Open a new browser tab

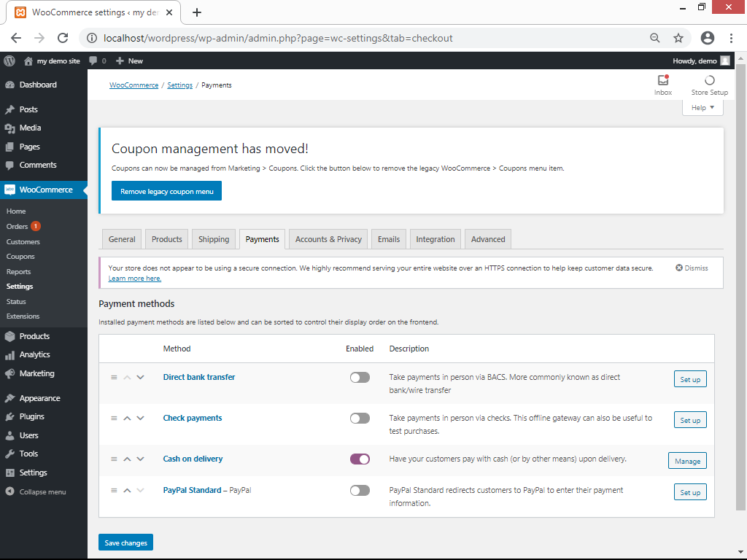tap(197, 12)
